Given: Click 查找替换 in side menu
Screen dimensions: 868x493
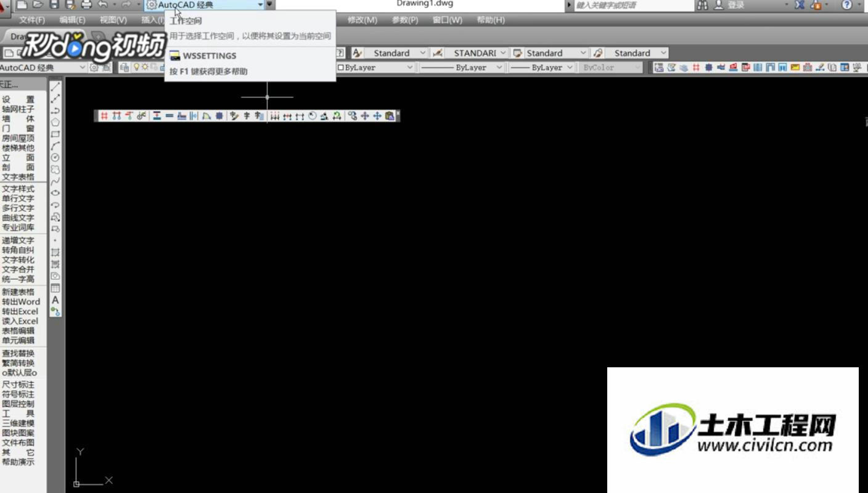Looking at the screenshot, I should click(x=18, y=353).
